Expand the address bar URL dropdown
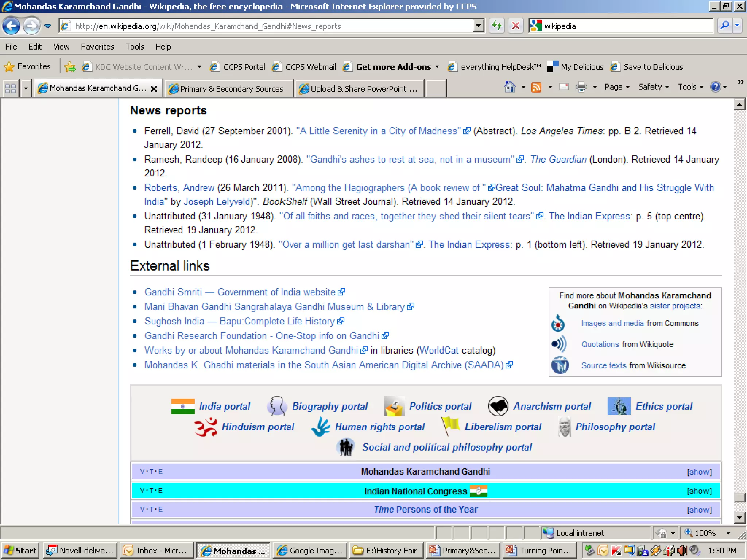This screenshot has width=747, height=560. [478, 26]
